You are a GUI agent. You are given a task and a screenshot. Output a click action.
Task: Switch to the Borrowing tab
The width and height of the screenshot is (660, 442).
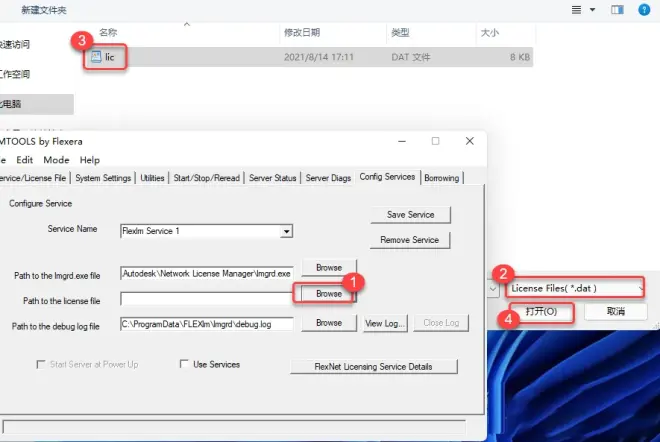coord(442,178)
